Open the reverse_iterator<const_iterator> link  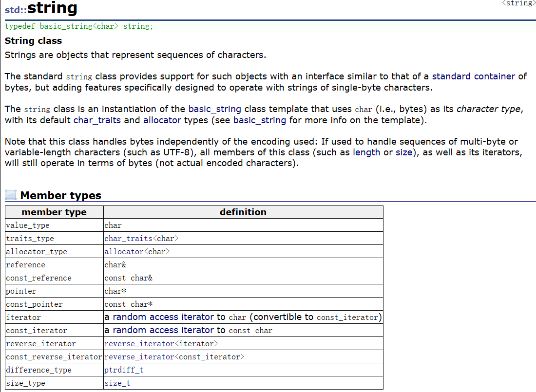click(x=174, y=357)
